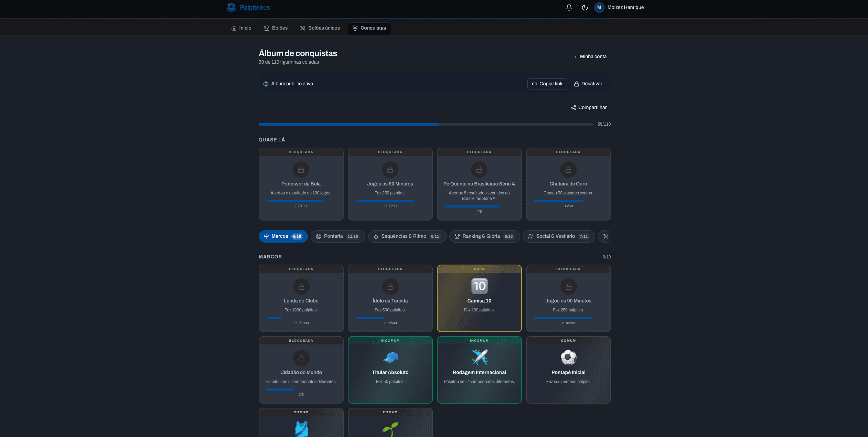Click the lock icon on Chuteira de Ouro

pyautogui.click(x=568, y=170)
